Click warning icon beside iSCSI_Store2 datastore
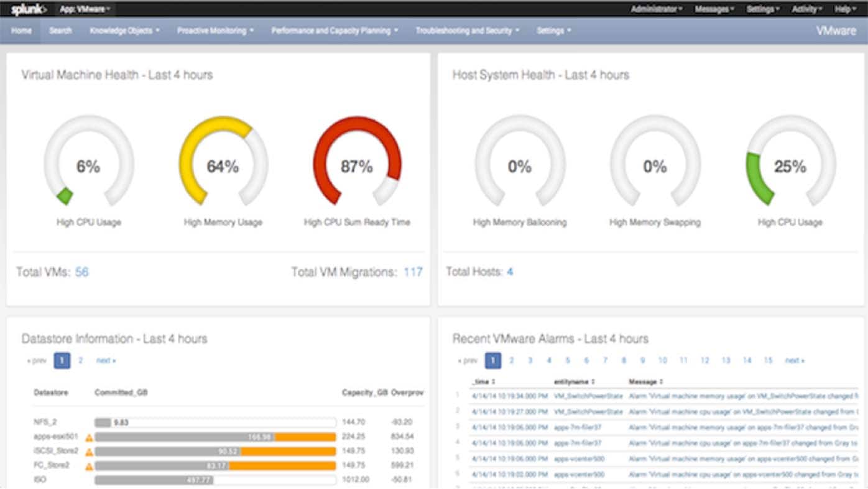 tap(89, 452)
